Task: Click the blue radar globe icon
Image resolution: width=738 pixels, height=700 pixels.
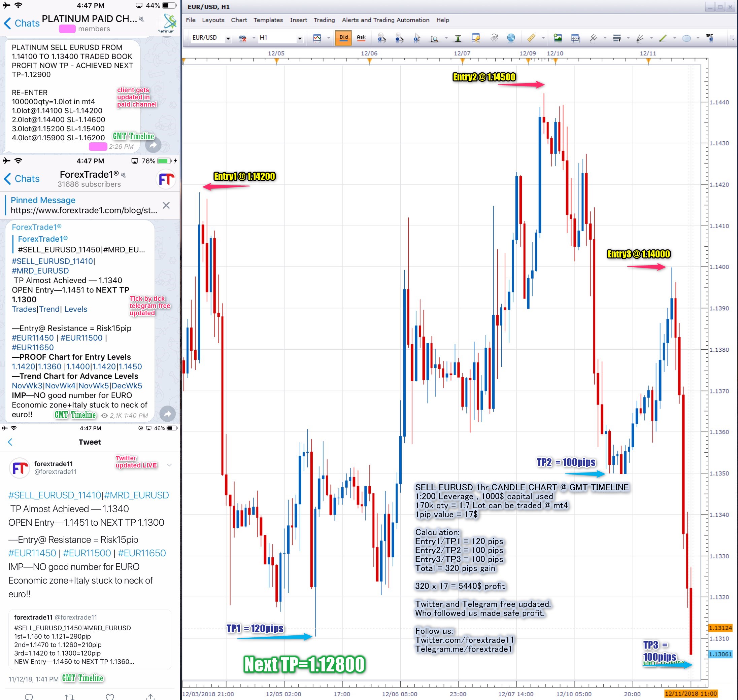Action: coord(511,38)
